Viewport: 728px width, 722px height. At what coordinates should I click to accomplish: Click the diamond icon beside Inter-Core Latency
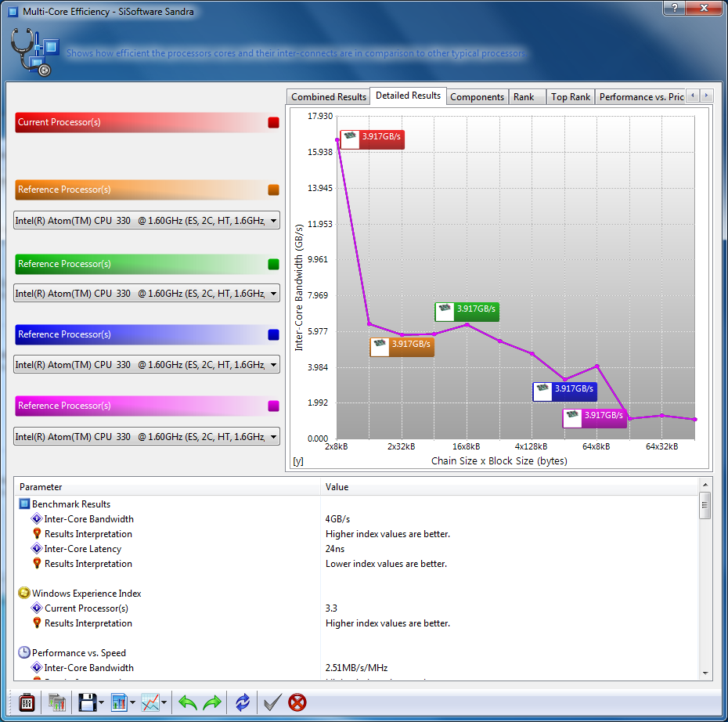tap(37, 548)
